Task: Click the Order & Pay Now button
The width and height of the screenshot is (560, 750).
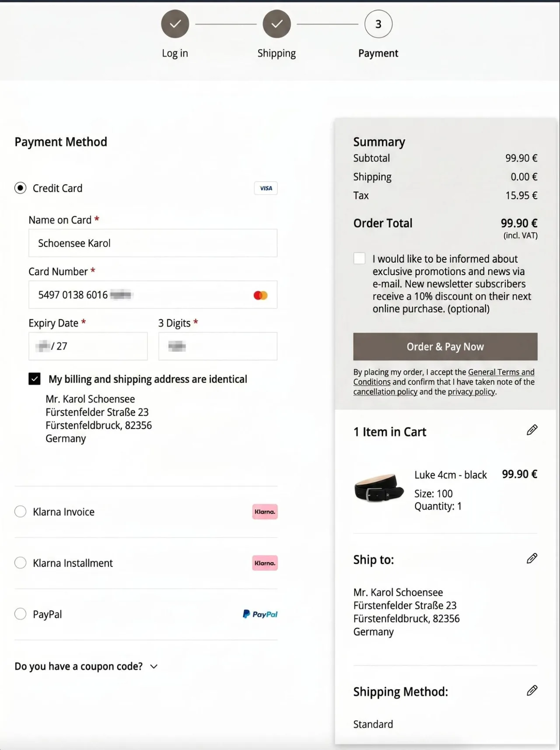Action: 445,347
